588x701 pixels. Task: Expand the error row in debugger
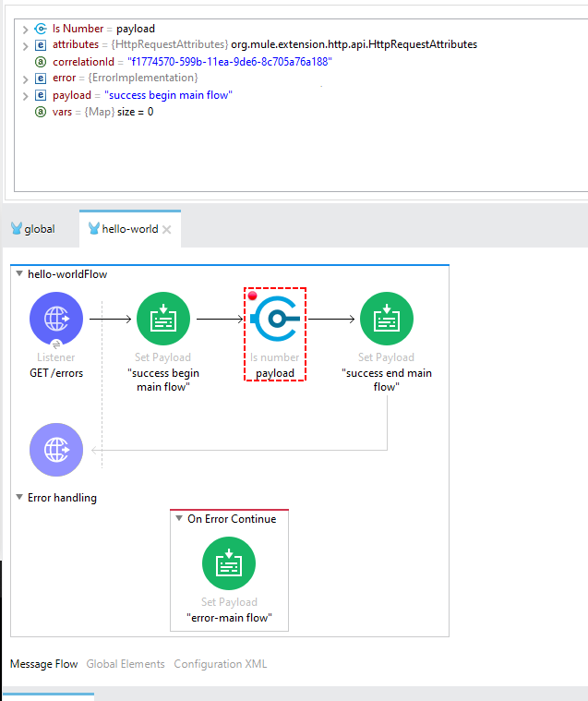(26, 79)
